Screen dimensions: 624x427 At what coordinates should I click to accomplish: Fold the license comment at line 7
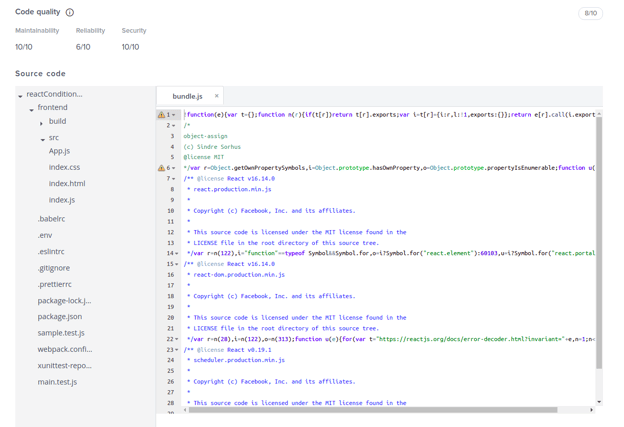[x=174, y=179]
